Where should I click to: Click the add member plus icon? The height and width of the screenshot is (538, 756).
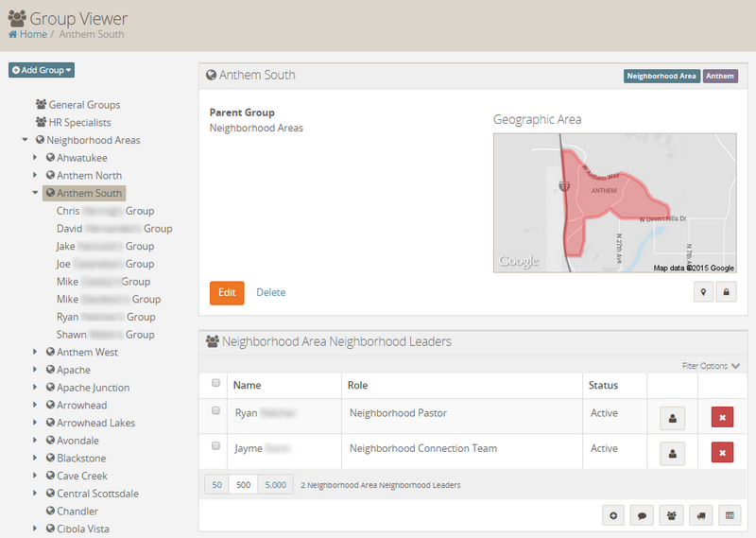click(x=613, y=515)
